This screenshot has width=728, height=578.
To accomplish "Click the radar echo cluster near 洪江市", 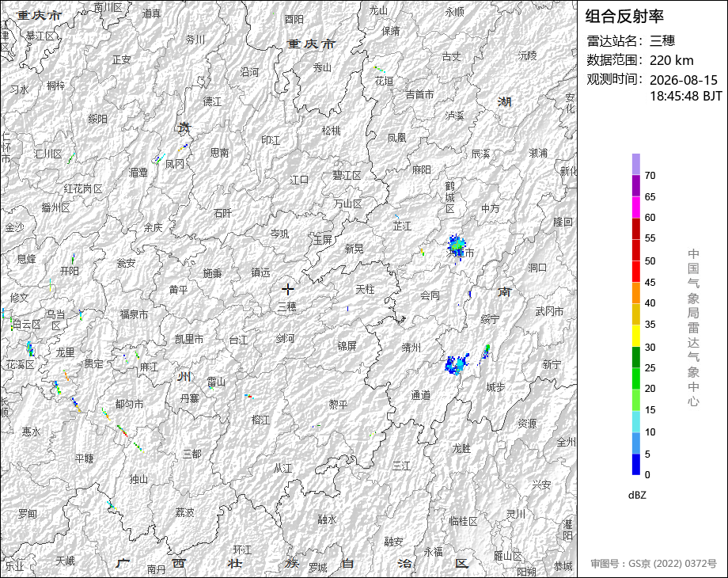I will coord(457,245).
